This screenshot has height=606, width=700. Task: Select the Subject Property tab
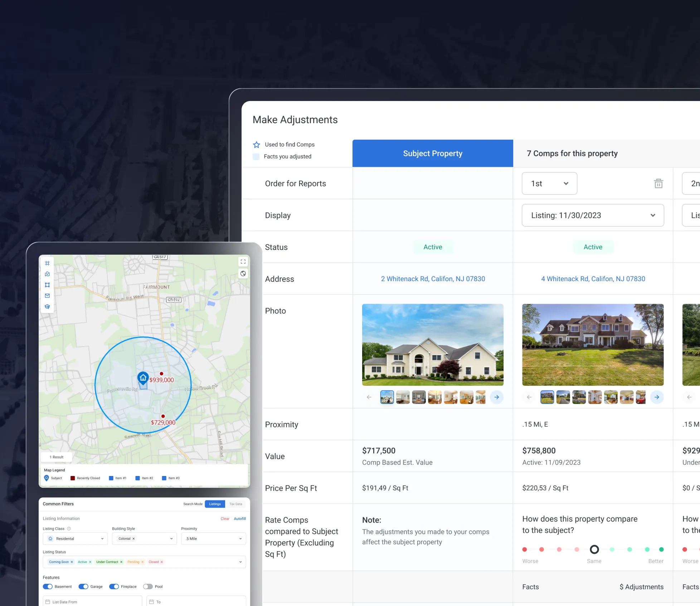(432, 153)
